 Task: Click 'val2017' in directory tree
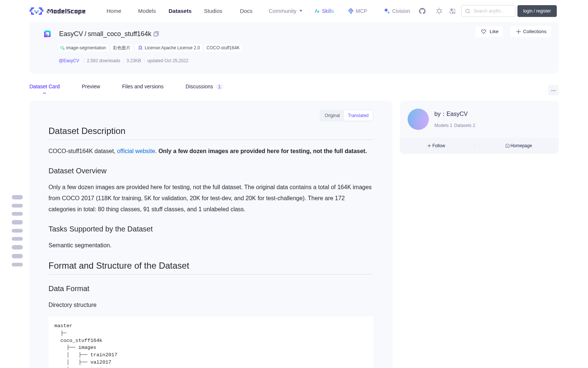pos(101,362)
